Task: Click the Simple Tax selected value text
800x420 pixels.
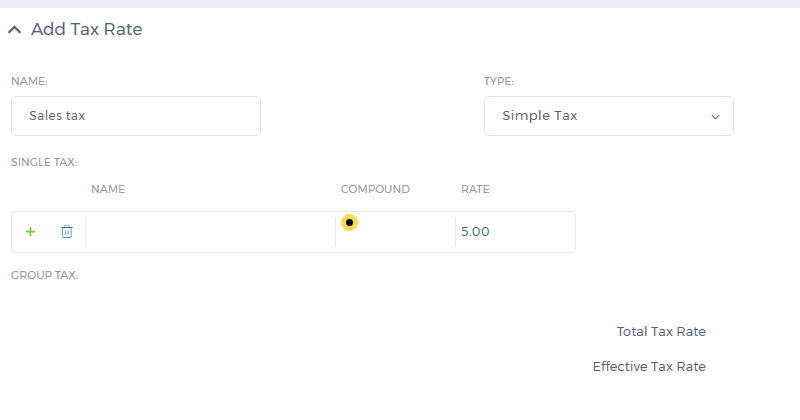Action: (x=540, y=116)
